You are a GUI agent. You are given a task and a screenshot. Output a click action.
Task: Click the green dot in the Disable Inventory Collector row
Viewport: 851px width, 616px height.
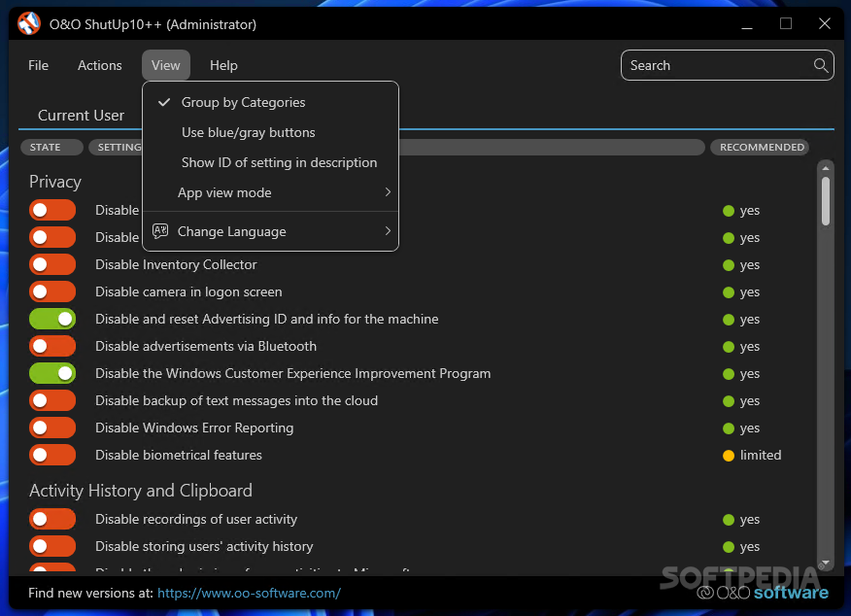click(x=729, y=265)
